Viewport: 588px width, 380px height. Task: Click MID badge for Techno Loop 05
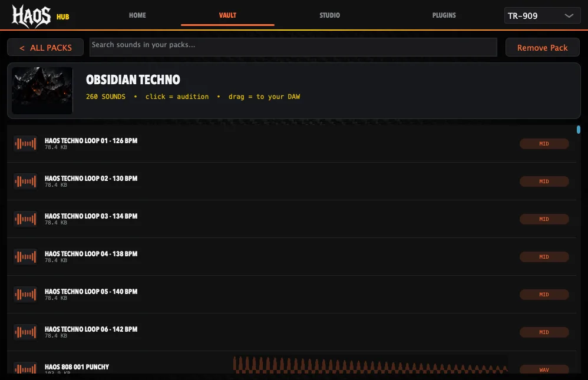(544, 295)
